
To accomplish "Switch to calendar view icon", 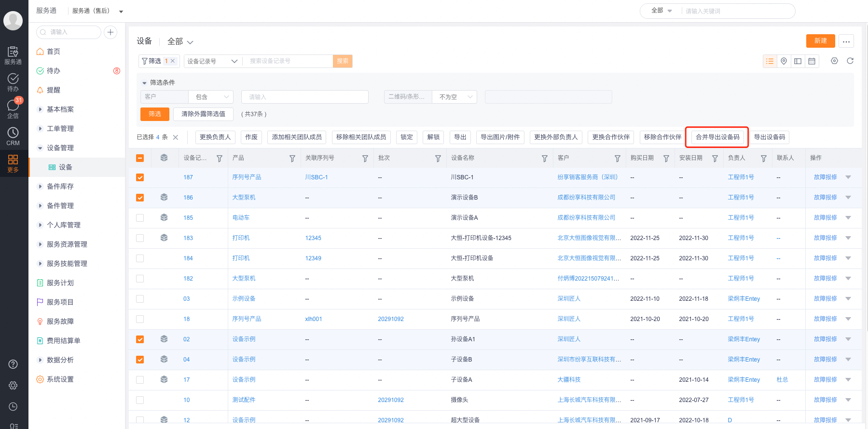I will click(x=812, y=61).
